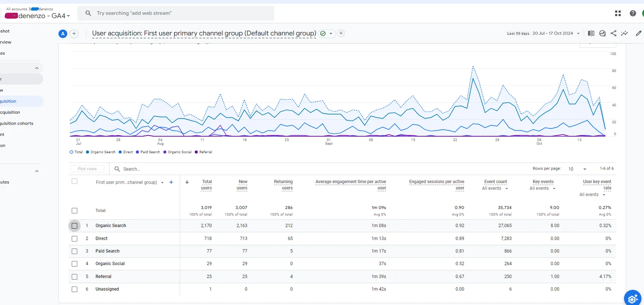Open the share this report icon
Viewport: 644px width, 305px height.
tap(613, 33)
